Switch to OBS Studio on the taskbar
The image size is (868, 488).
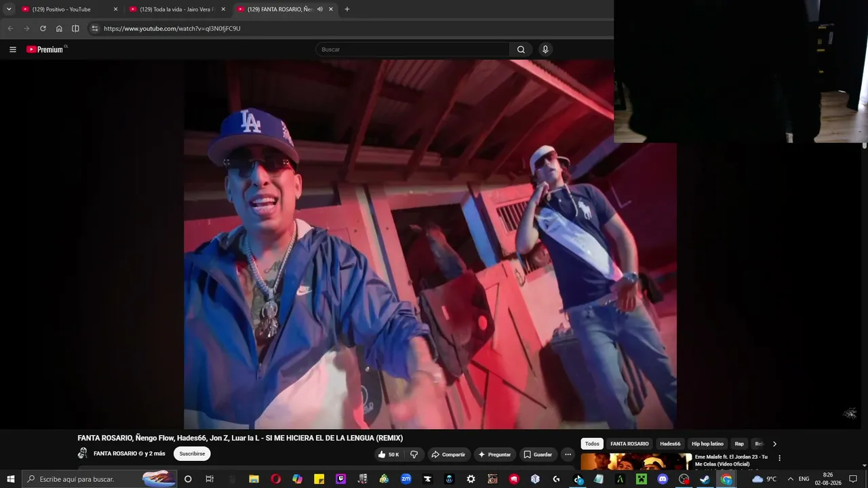684,479
